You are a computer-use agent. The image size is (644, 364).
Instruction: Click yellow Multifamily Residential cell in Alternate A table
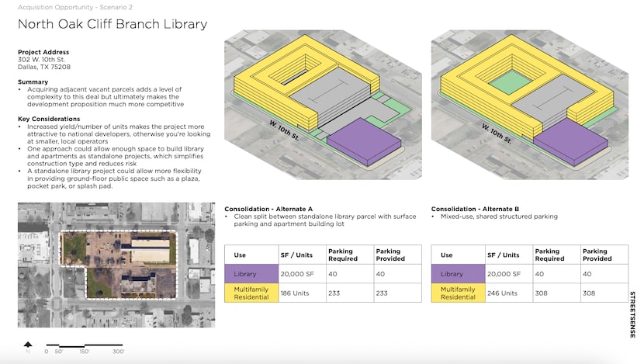click(x=250, y=293)
